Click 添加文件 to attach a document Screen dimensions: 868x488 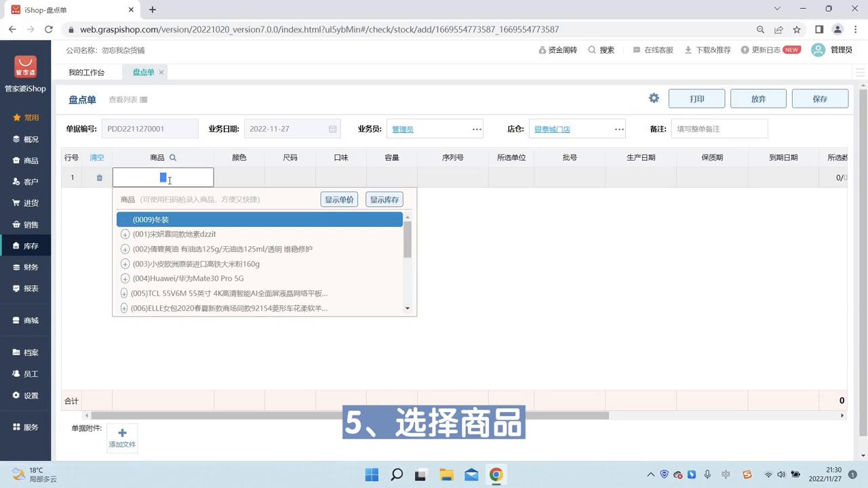pos(122,437)
